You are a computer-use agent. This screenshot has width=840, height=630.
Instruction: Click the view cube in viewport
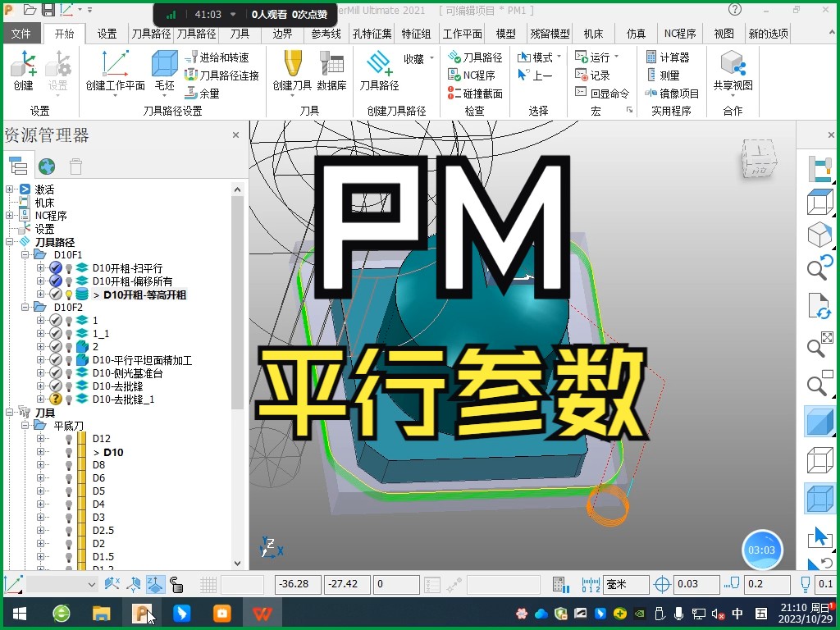point(759,159)
